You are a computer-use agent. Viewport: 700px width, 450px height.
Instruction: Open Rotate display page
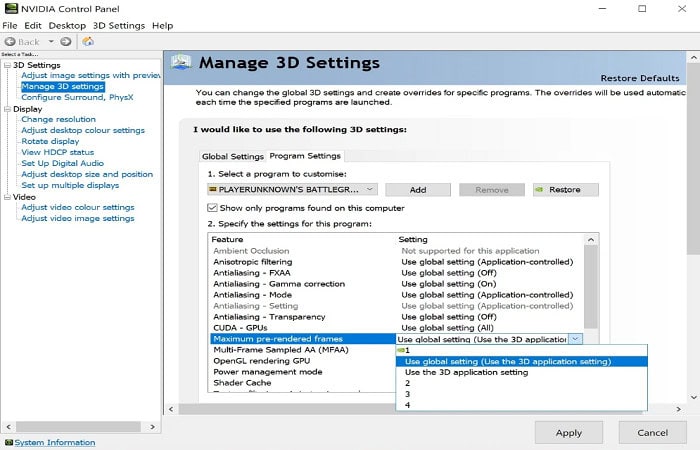click(50, 141)
